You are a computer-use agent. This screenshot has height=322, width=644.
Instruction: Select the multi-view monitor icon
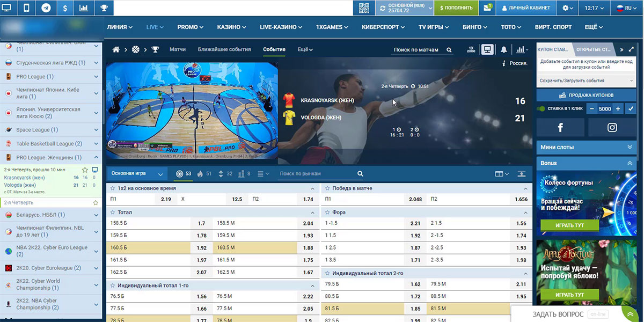coord(487,49)
